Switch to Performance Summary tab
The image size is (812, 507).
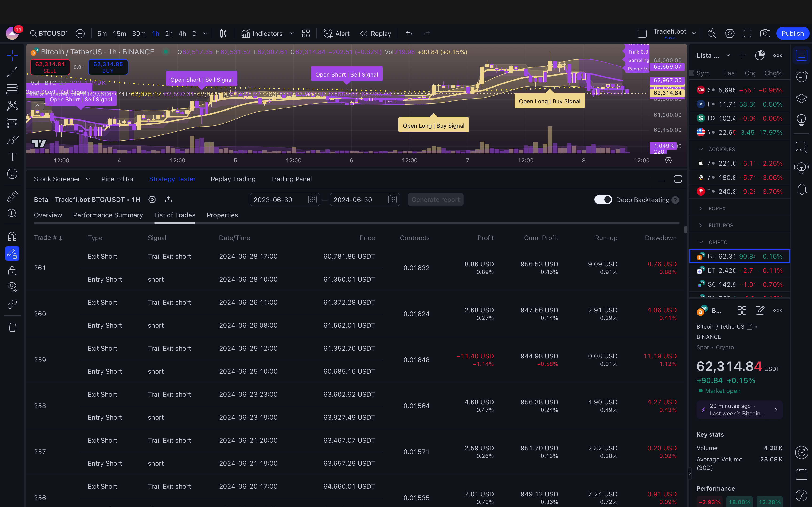tap(108, 215)
